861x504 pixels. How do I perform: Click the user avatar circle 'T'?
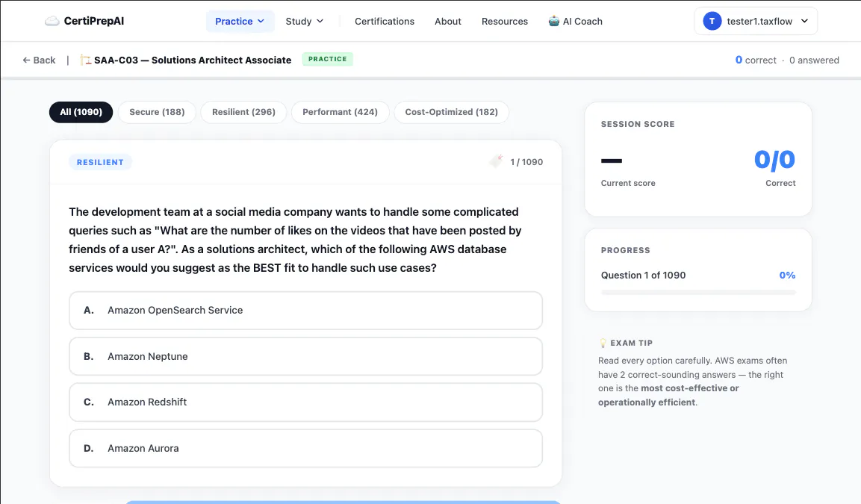(x=712, y=21)
